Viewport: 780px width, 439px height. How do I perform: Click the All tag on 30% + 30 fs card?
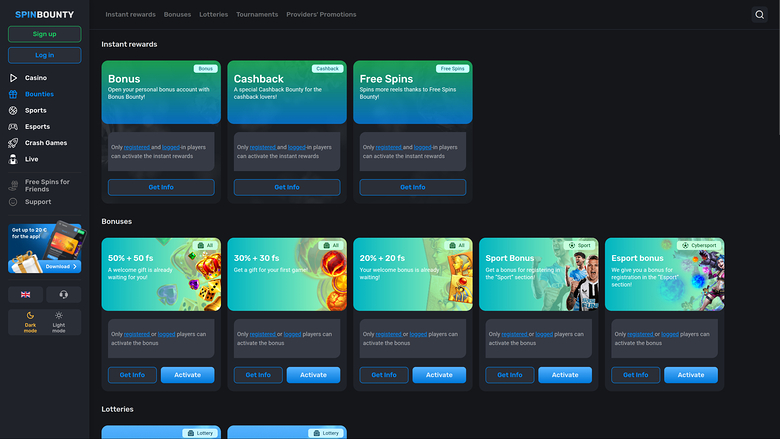(x=331, y=246)
